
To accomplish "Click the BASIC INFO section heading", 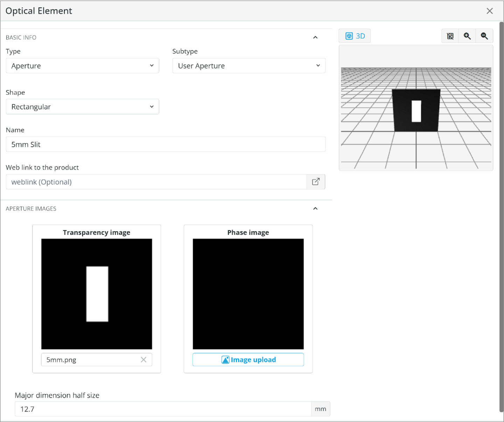I will [21, 37].
